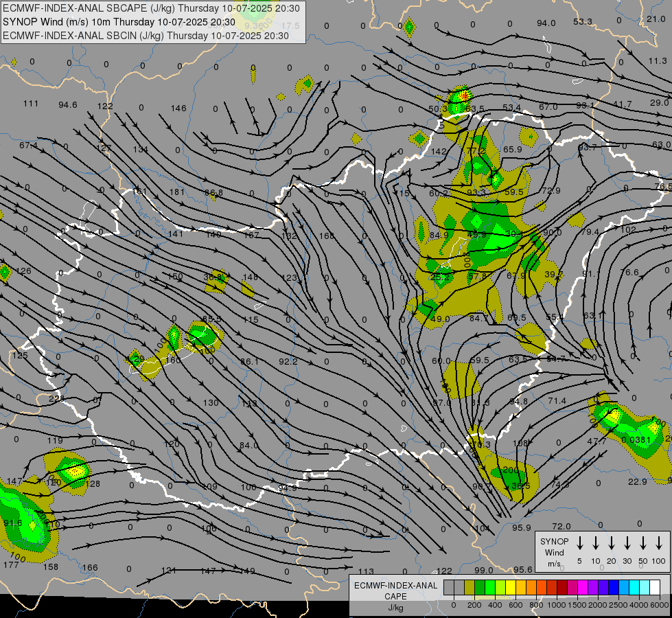Click the map value 39.7
672x618 pixels.
pyautogui.click(x=553, y=274)
